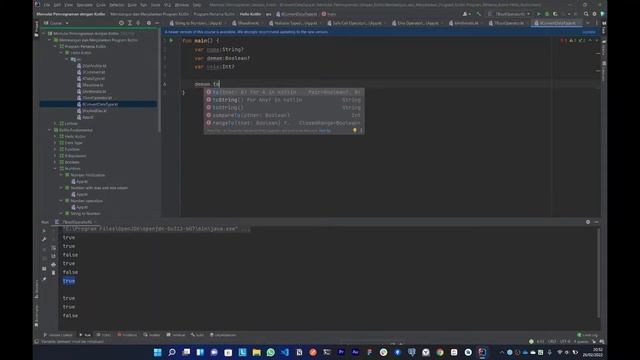Click Hello Kotlin in the breadcrumb bar
This screenshot has width=640, height=360.
point(250,14)
